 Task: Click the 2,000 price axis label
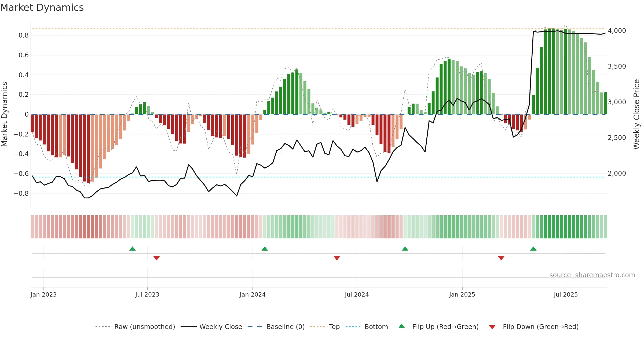(x=617, y=173)
